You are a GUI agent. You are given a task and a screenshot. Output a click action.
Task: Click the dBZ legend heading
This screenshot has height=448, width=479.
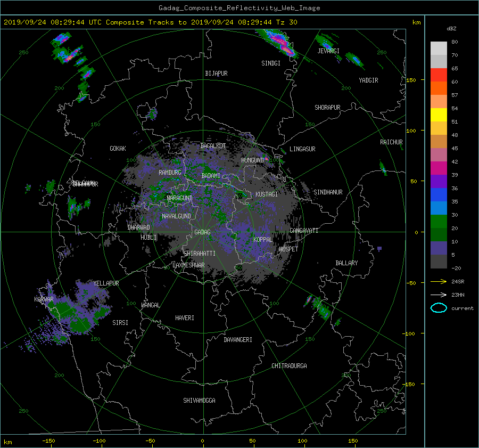[x=451, y=29]
